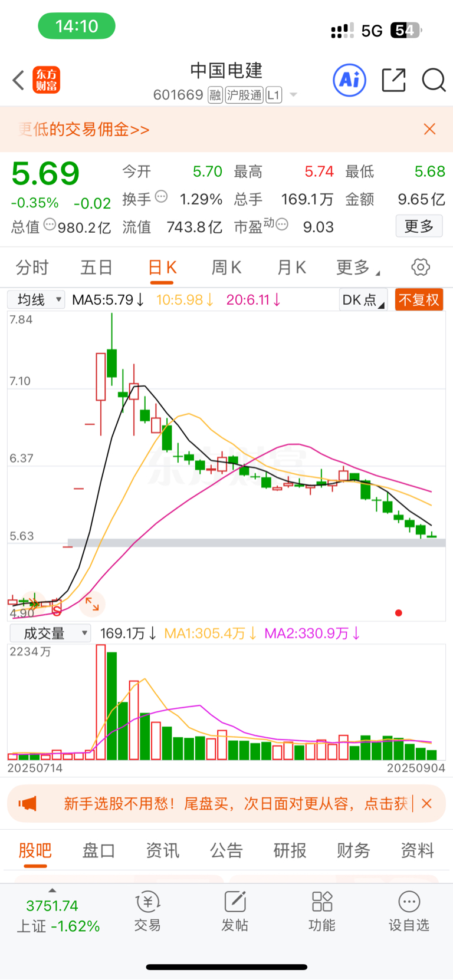This screenshot has width=453, height=980.
Task: Tap the battery indicator in status bar
Action: tap(406, 30)
